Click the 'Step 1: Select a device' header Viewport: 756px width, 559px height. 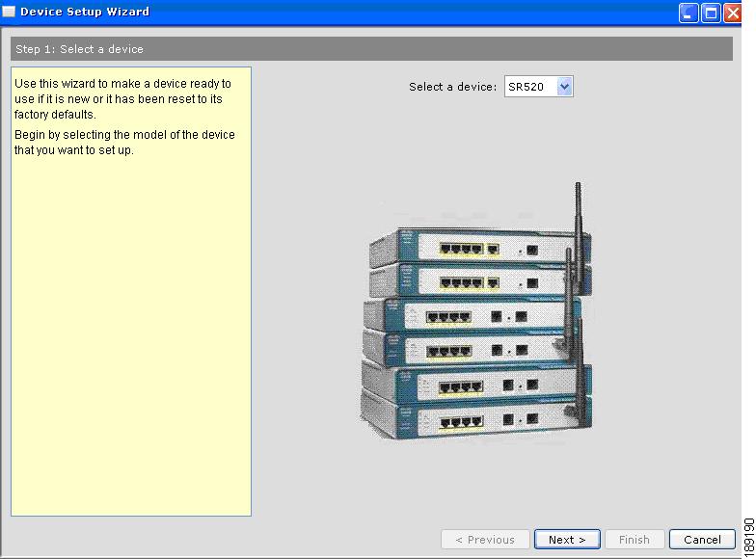tap(372, 48)
